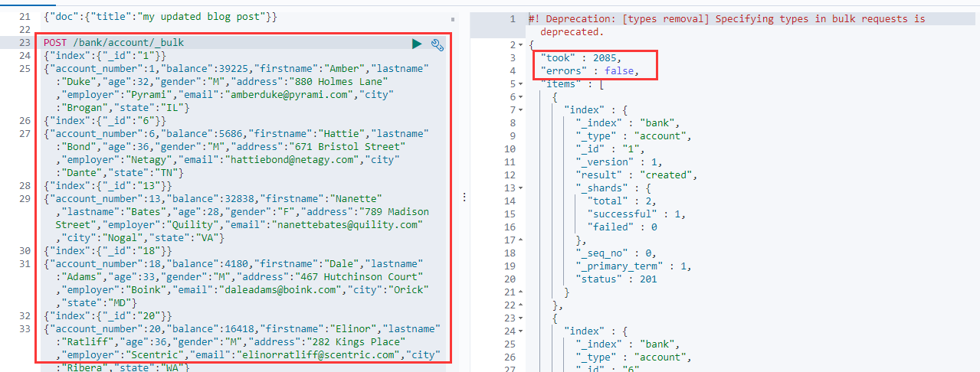Screen dimensions: 980x372
Task: Click the "errors" : false response line
Action: click(588, 71)
